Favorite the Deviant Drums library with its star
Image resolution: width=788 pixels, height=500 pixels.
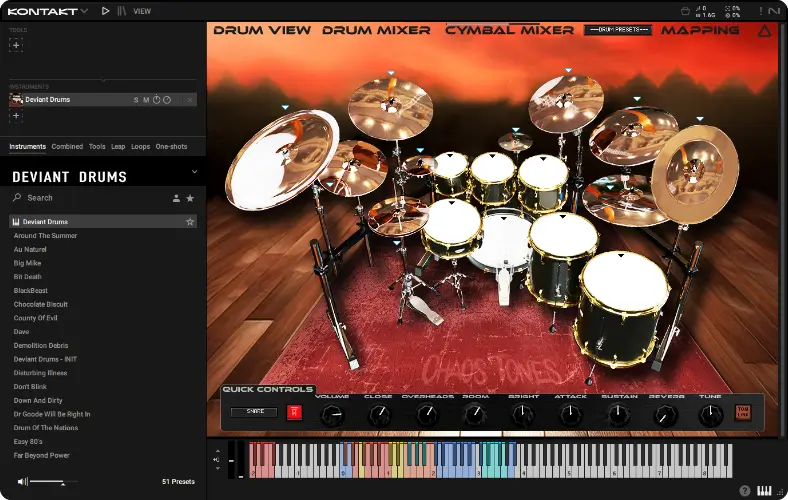click(190, 222)
